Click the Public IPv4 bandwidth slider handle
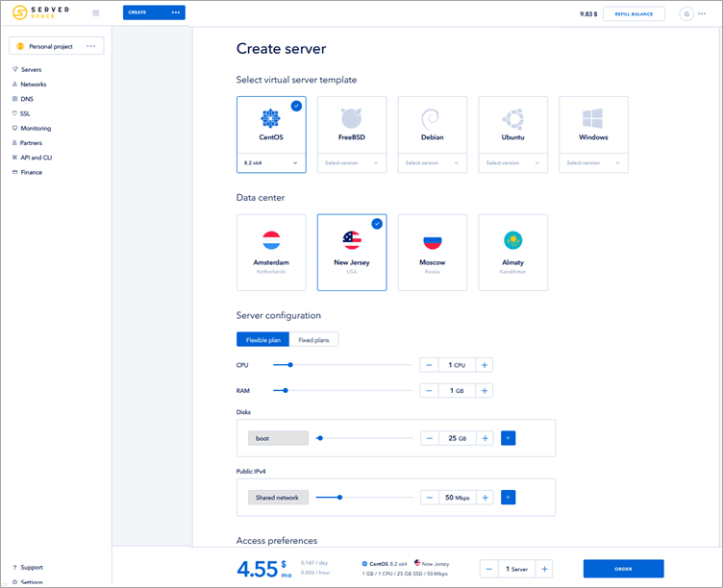The height and width of the screenshot is (588, 723). pos(339,498)
